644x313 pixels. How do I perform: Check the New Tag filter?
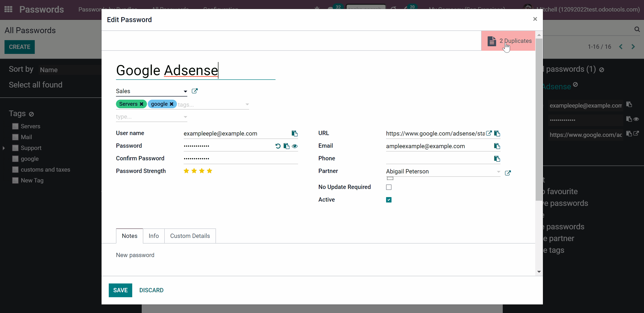tap(15, 180)
